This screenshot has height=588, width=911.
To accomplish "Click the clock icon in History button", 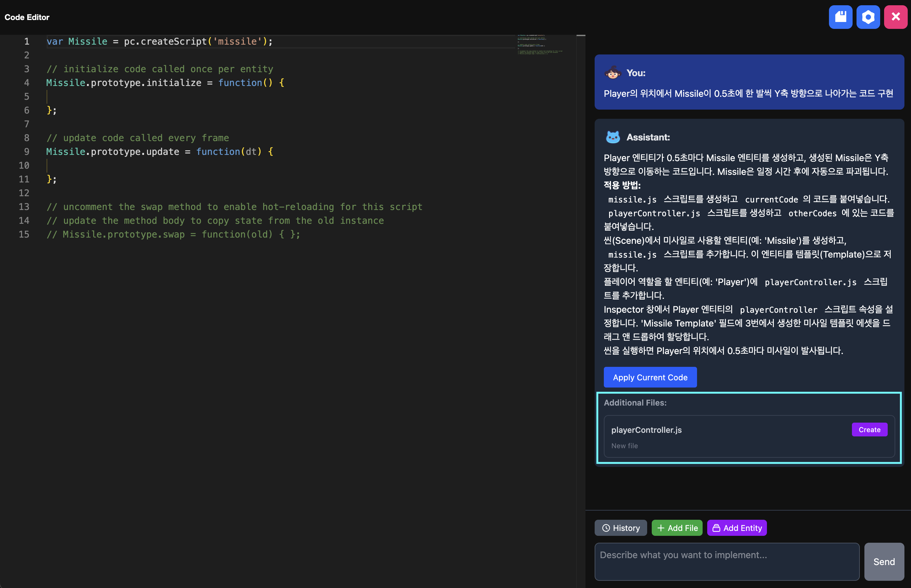I will [606, 528].
